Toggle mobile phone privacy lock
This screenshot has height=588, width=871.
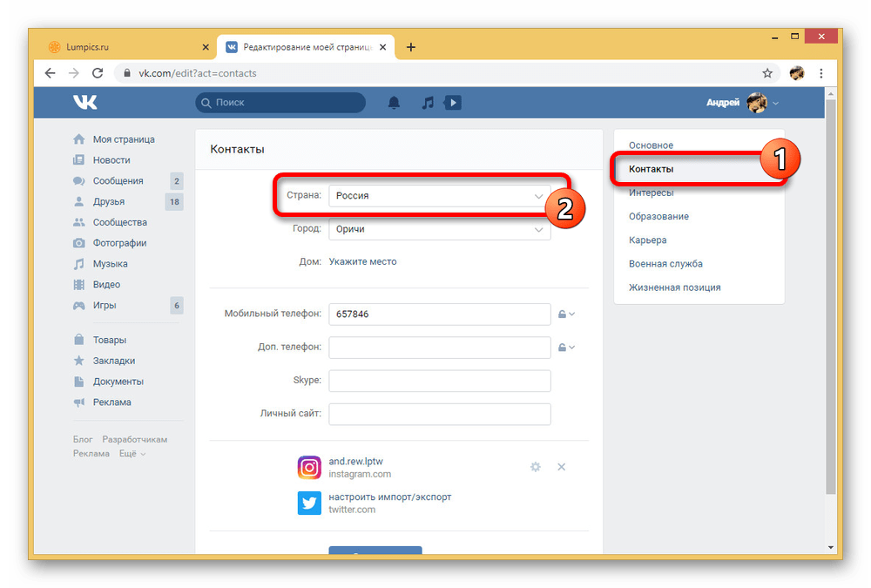click(x=566, y=314)
